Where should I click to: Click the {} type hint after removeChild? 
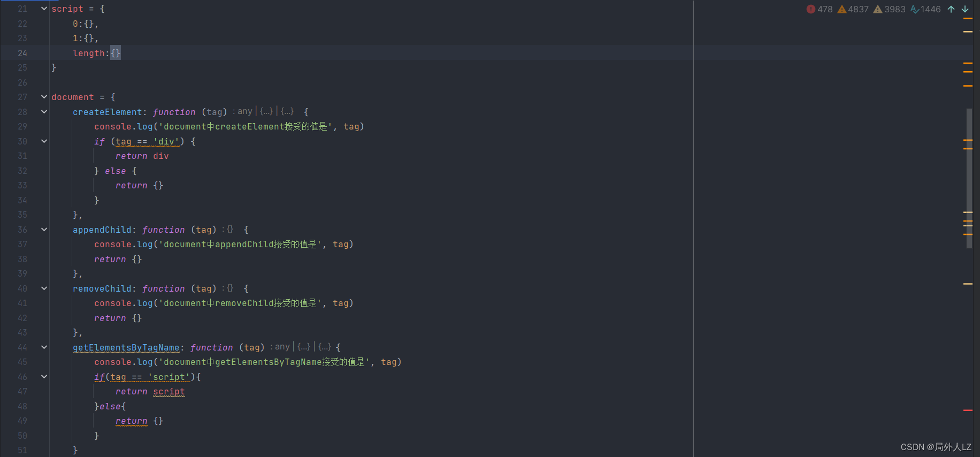click(x=230, y=288)
